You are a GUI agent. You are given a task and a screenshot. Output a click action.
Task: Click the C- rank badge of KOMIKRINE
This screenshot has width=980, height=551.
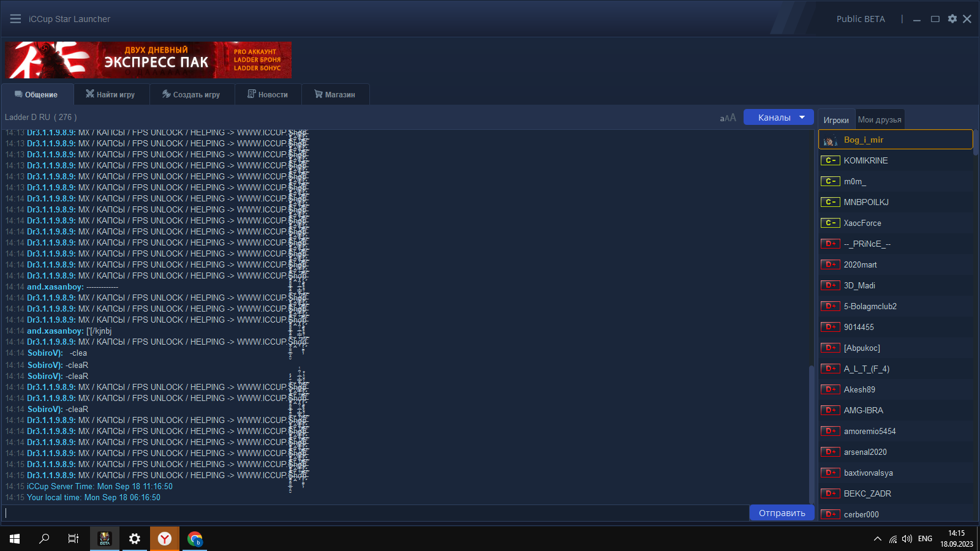tap(831, 160)
